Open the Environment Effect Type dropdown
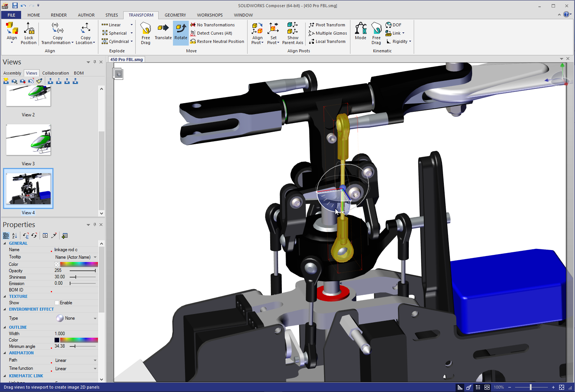Screen dimensions: 575x392 pyautogui.click(x=95, y=319)
